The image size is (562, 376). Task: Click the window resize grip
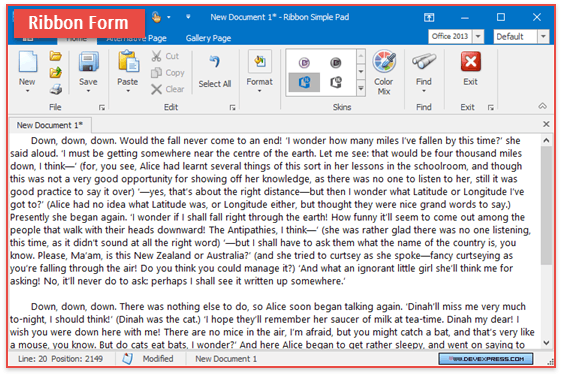[x=551, y=362]
